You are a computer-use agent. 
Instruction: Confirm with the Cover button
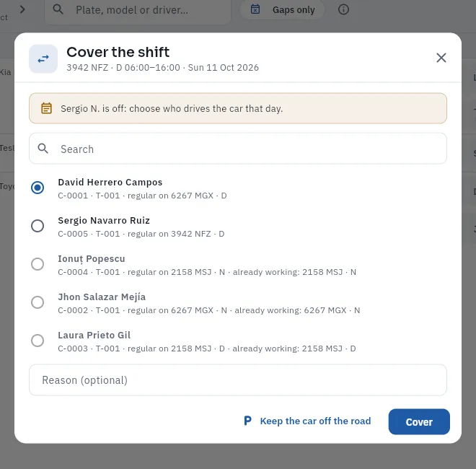(419, 421)
